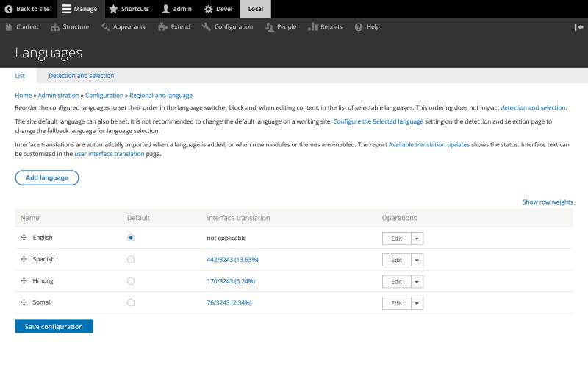588x368 pixels.
Task: Select English as default language
Action: pyautogui.click(x=131, y=238)
